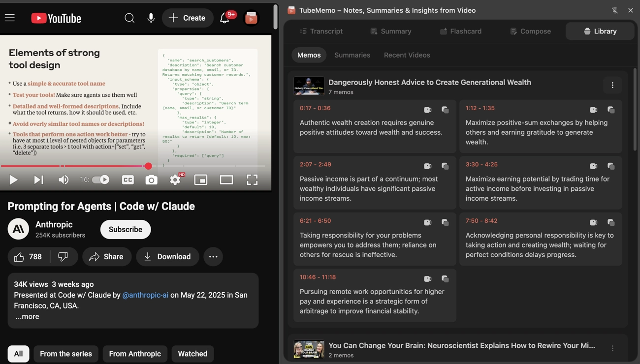Open TubeMemo Compose tab
The height and width of the screenshot is (364, 640).
pyautogui.click(x=530, y=31)
